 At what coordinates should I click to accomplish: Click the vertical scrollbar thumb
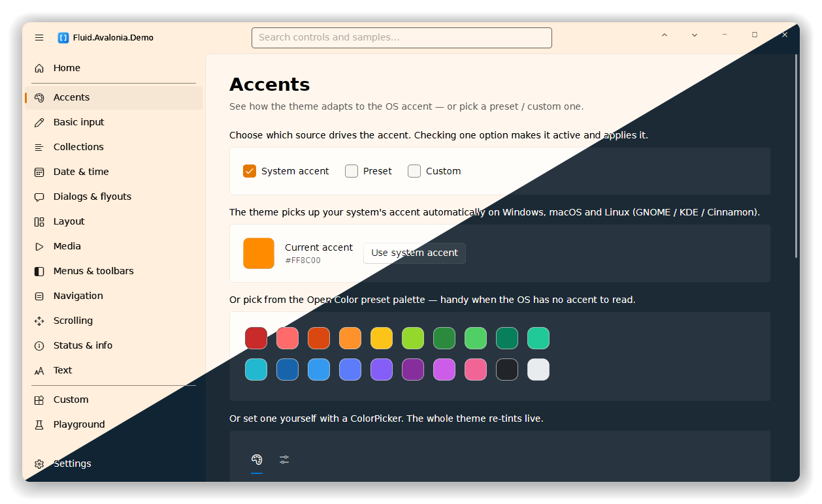tap(796, 156)
